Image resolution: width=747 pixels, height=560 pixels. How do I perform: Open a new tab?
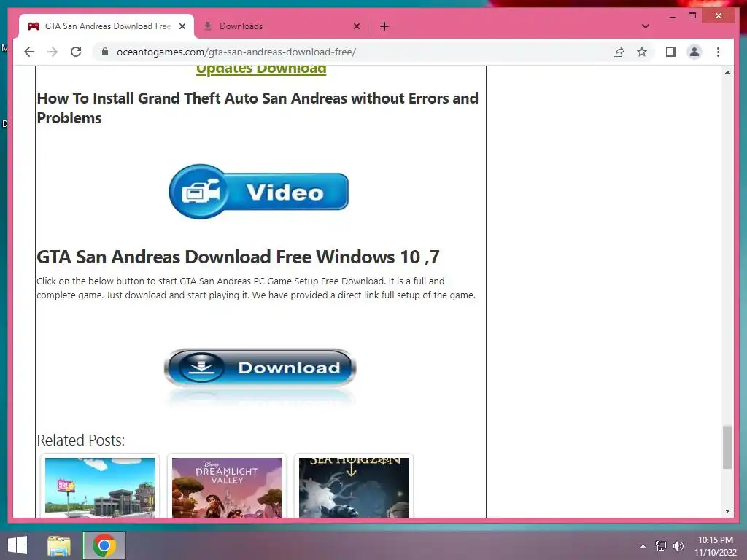(384, 26)
